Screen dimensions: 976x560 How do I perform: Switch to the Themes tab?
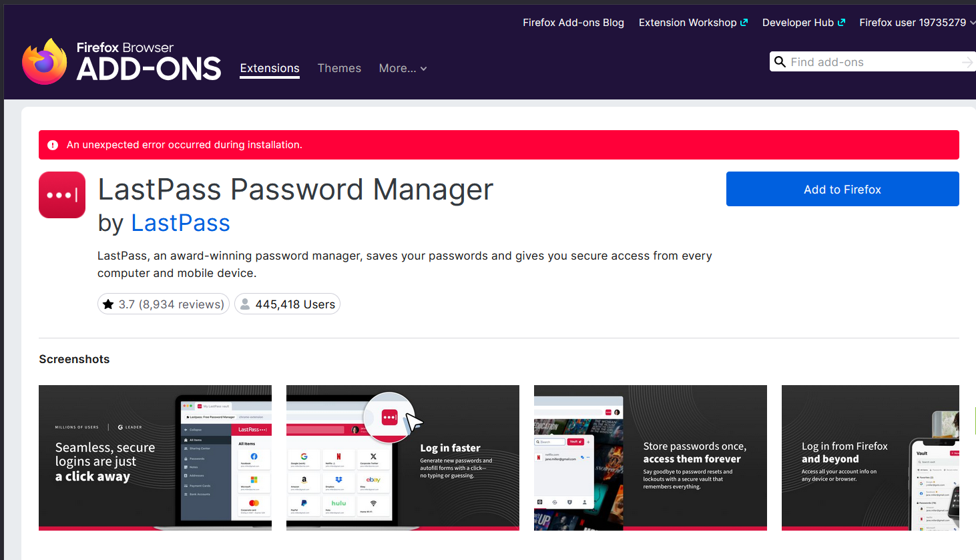pyautogui.click(x=339, y=68)
